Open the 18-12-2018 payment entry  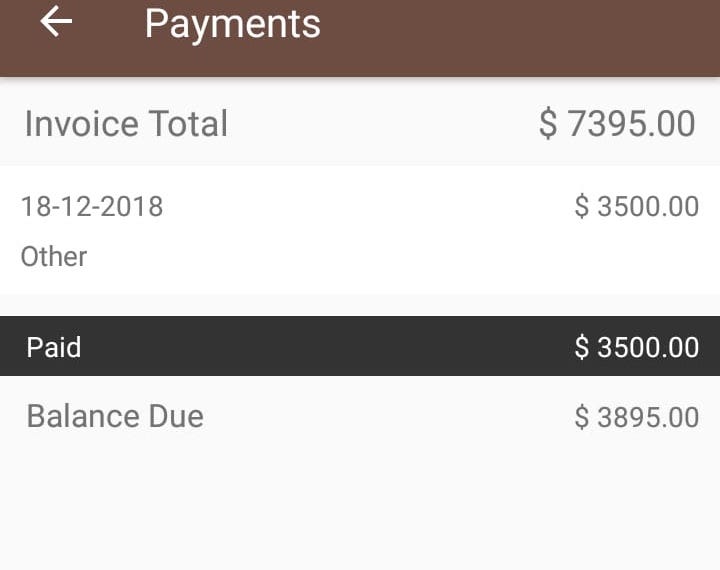[360, 231]
